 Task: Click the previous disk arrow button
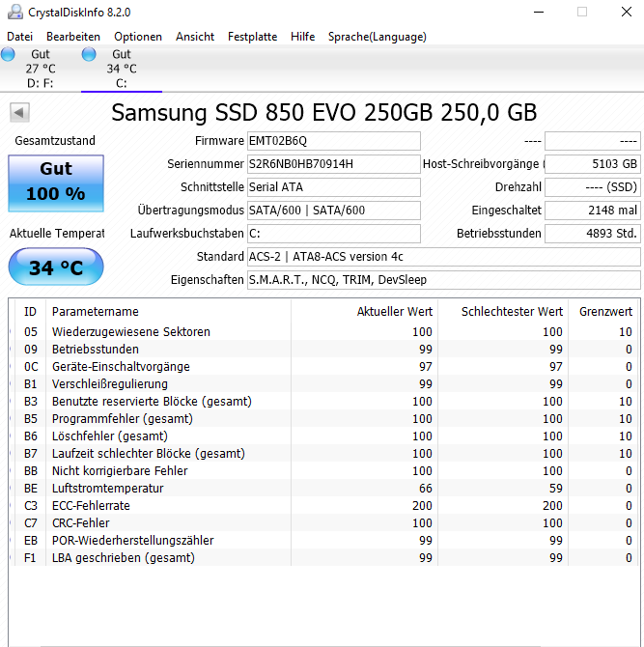point(19,112)
